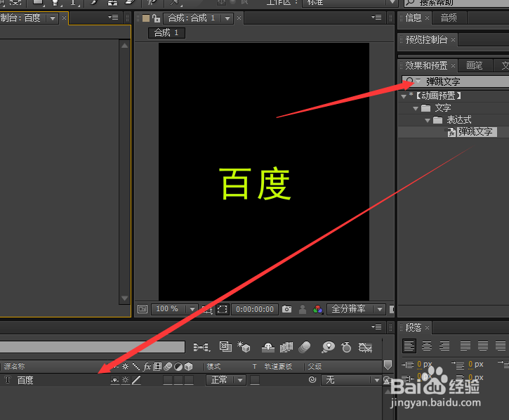Justify paragraph with last line right
509x420 pixels.
pyautogui.click(x=501, y=346)
